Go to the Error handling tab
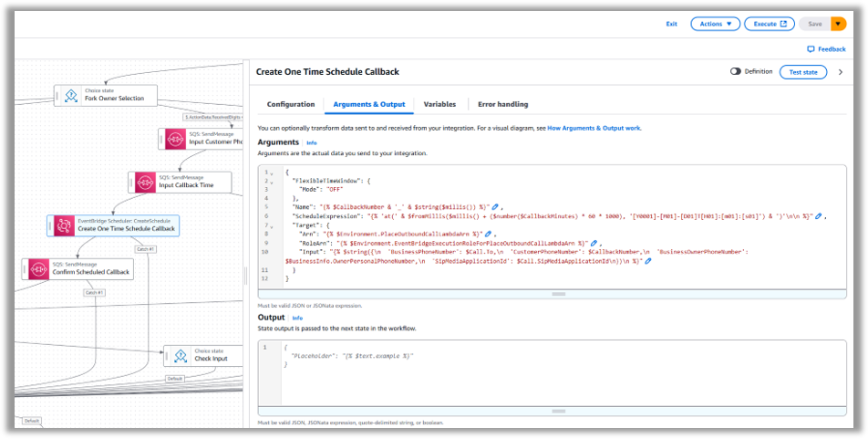 (x=502, y=104)
